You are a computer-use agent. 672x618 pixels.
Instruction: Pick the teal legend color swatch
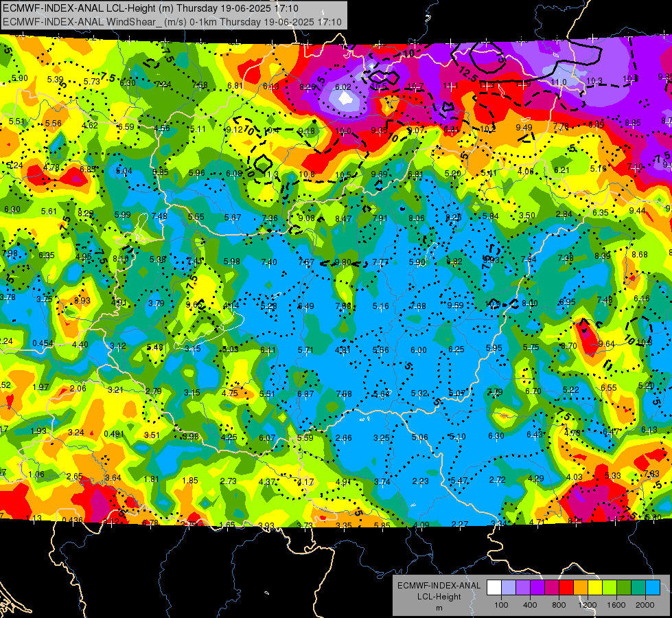point(638,587)
